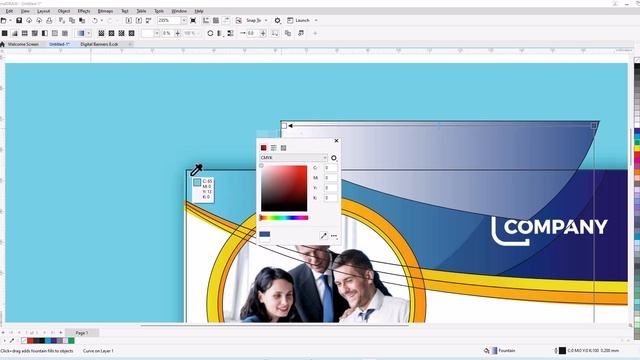Click the C value field in color popup
Viewport: 640px width, 360px height.
click(331, 168)
